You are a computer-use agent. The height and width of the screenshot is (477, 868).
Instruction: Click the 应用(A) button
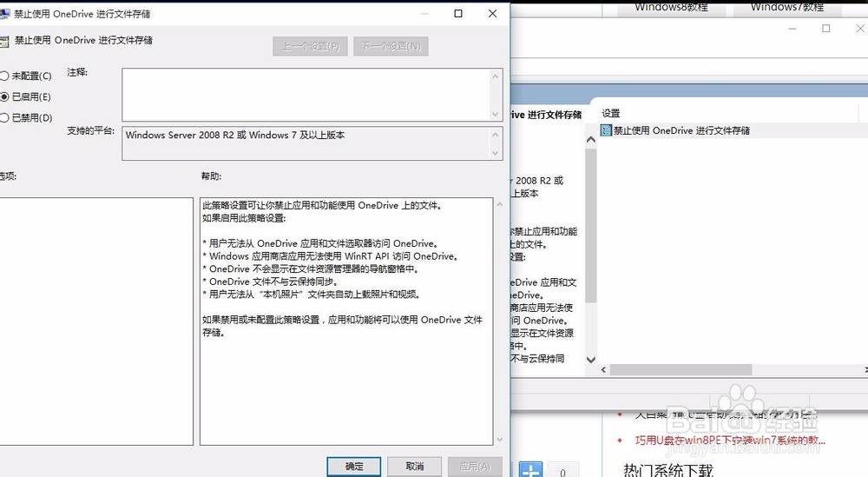[475, 467]
